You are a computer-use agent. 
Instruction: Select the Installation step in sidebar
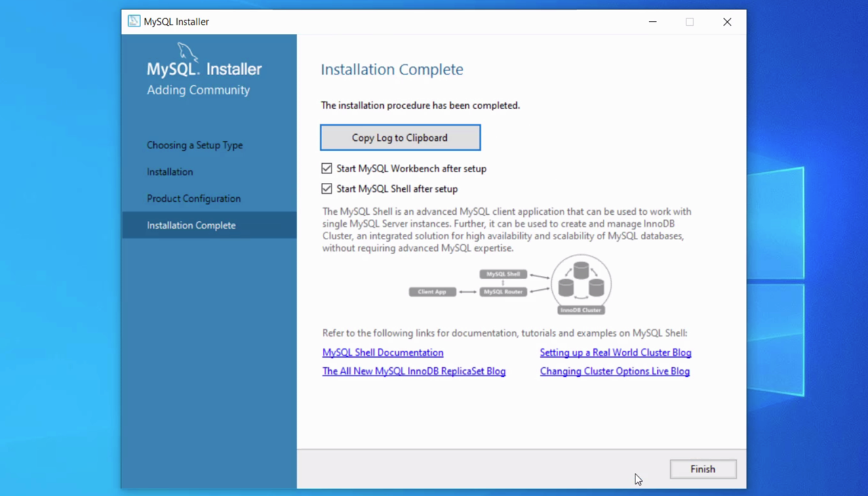tap(170, 172)
